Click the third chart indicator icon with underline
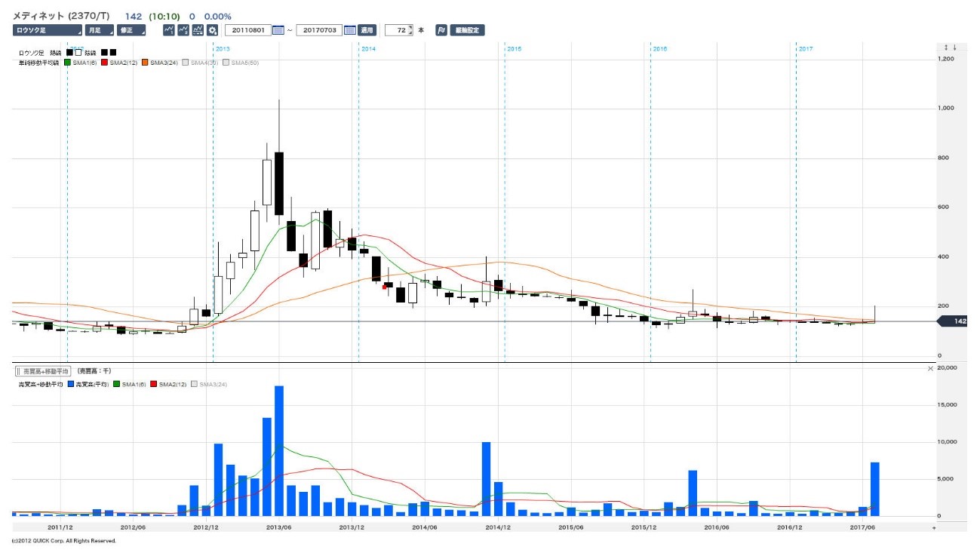 (x=198, y=30)
